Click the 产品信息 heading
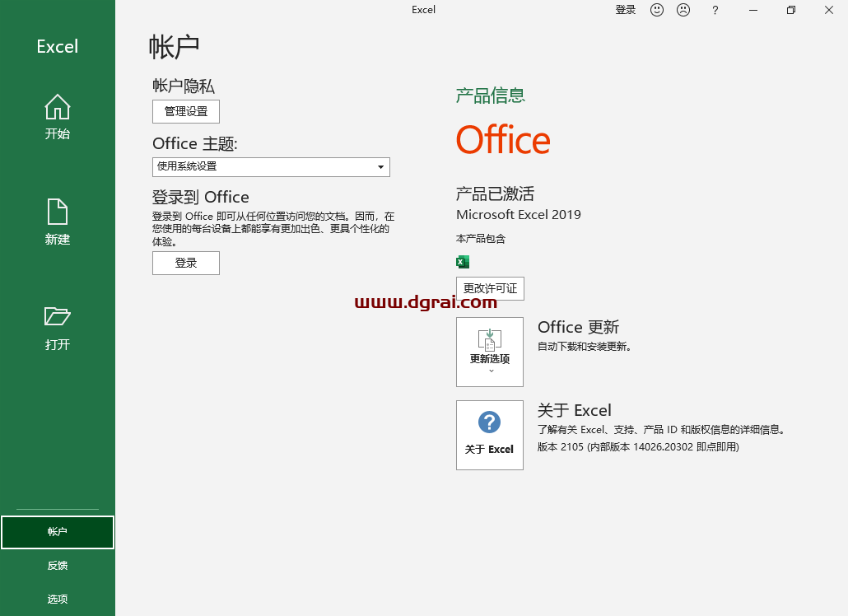Image resolution: width=848 pixels, height=616 pixels. pyautogui.click(x=491, y=96)
